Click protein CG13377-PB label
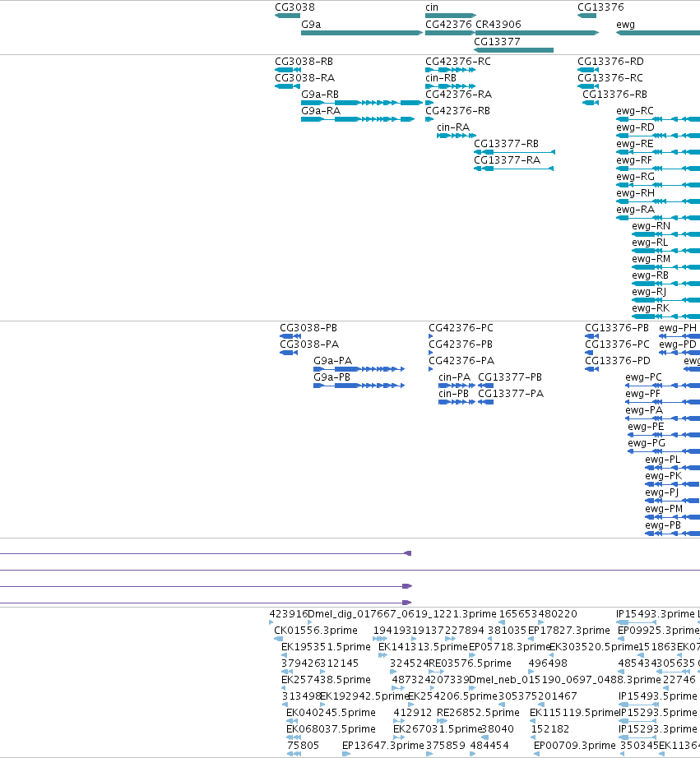This screenshot has width=700, height=758. pos(510,377)
